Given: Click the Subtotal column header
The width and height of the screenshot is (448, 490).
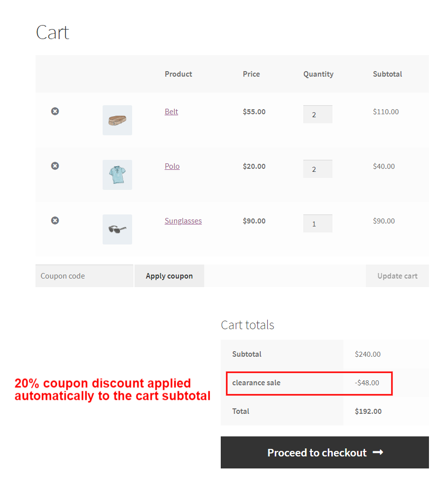Looking at the screenshot, I should coord(387,74).
